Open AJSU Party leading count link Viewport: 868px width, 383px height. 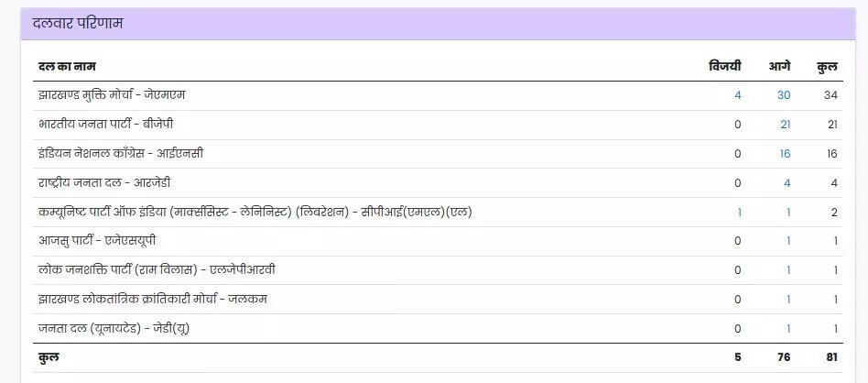click(x=789, y=241)
